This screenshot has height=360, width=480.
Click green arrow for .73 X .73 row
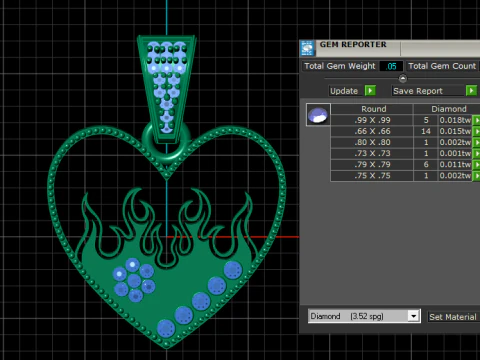pyautogui.click(x=476, y=153)
